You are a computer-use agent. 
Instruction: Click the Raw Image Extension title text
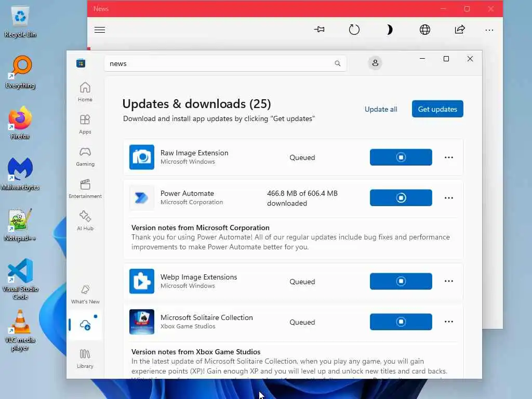[x=194, y=153]
